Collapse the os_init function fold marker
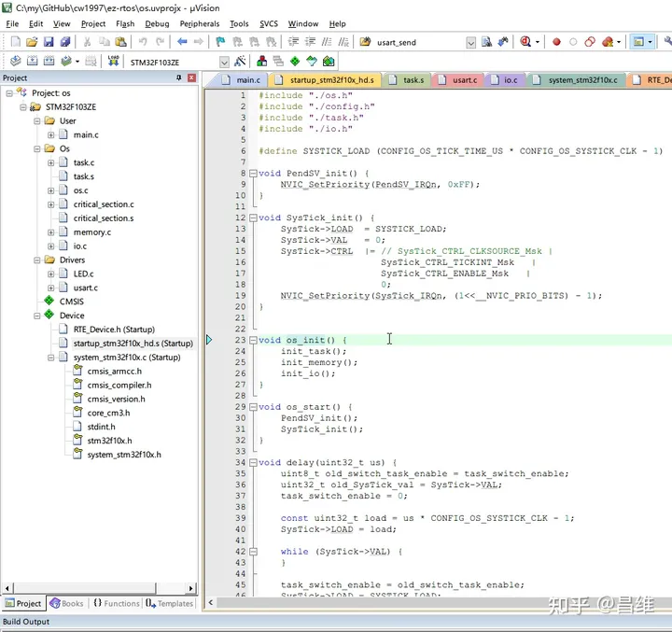Image resolution: width=672 pixels, height=632 pixels. 253,341
